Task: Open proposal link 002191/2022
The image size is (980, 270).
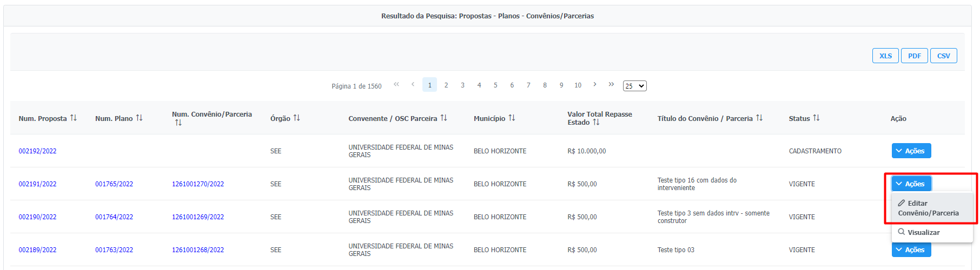Action: tap(37, 184)
